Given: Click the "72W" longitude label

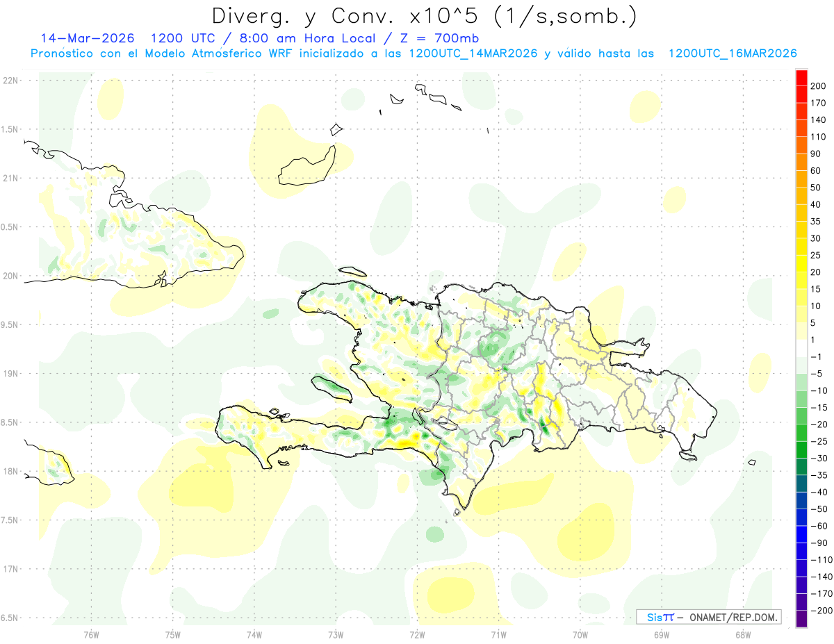Looking at the screenshot, I should point(417,635).
